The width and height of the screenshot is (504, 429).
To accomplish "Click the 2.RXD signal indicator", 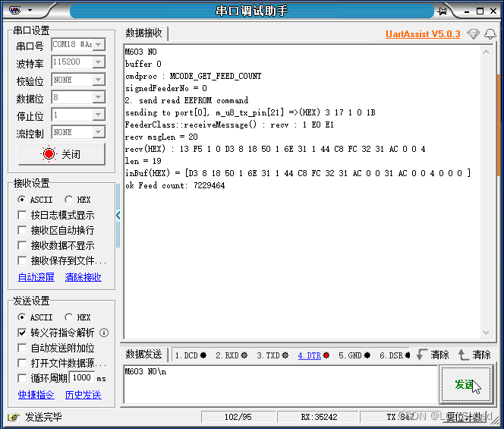I will [232, 355].
